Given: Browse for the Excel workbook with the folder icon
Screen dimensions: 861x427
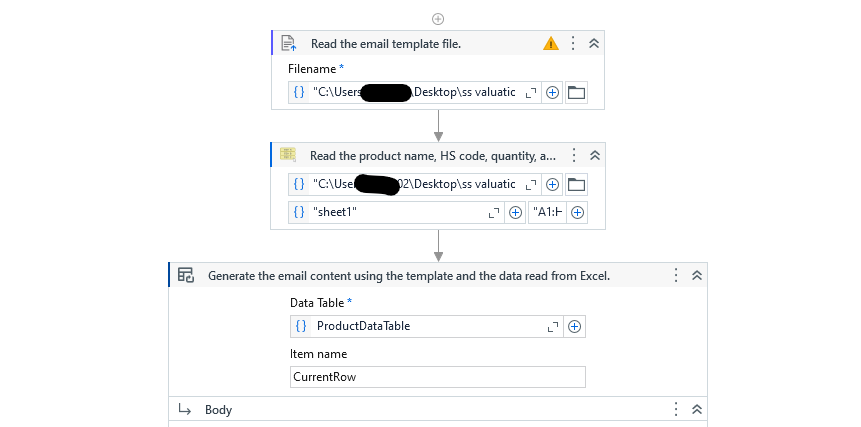Looking at the screenshot, I should click(x=576, y=184).
